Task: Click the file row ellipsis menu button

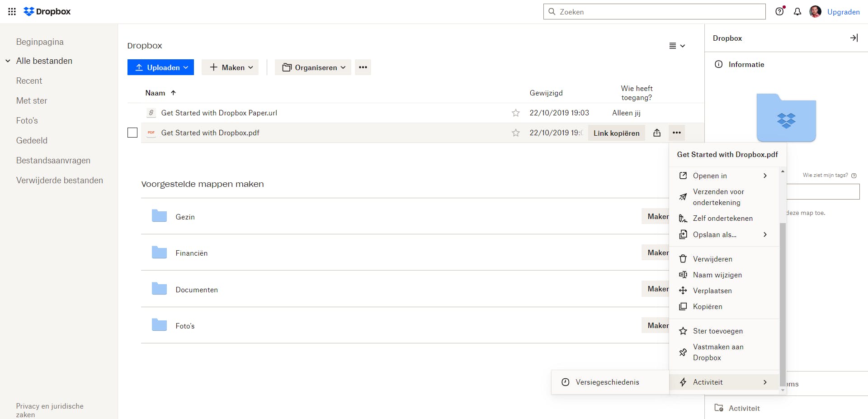Action: (676, 133)
